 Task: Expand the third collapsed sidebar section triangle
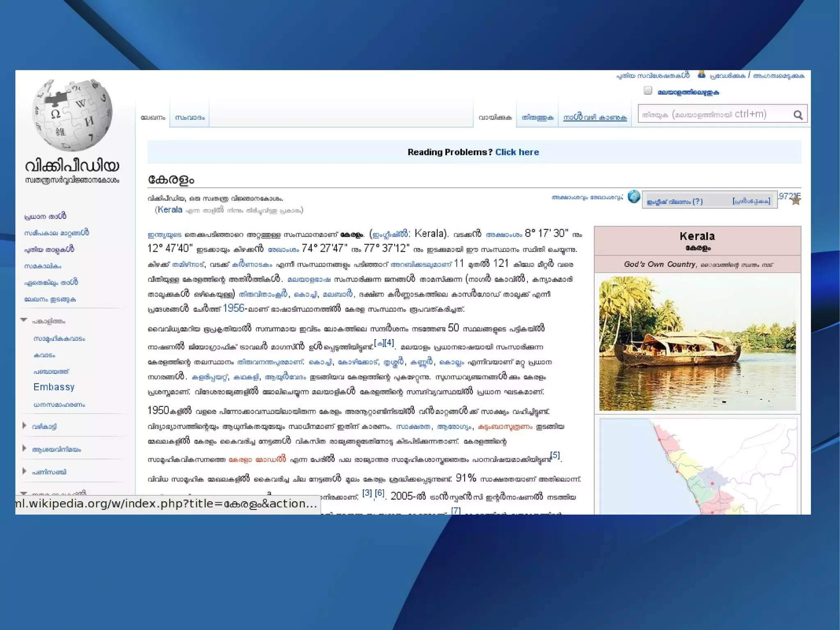(24, 449)
